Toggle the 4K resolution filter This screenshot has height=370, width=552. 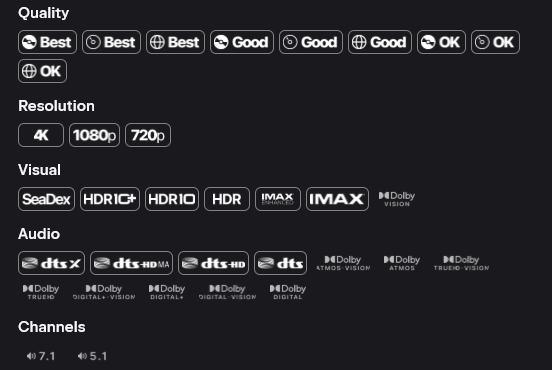click(x=41, y=135)
